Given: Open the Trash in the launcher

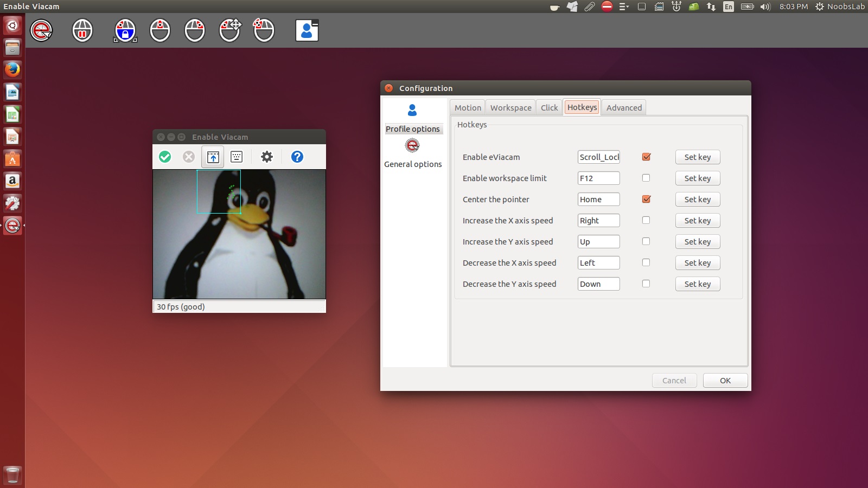Looking at the screenshot, I should pyautogui.click(x=12, y=475).
